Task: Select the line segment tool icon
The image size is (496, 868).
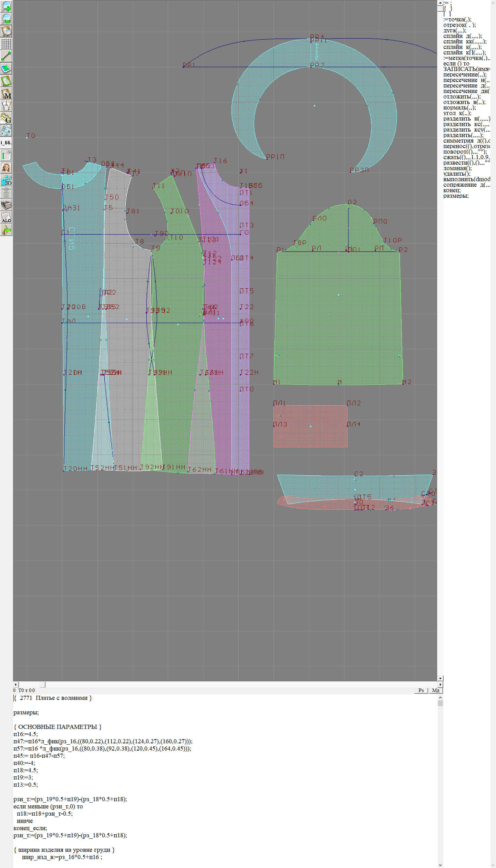Action: tap(6, 56)
